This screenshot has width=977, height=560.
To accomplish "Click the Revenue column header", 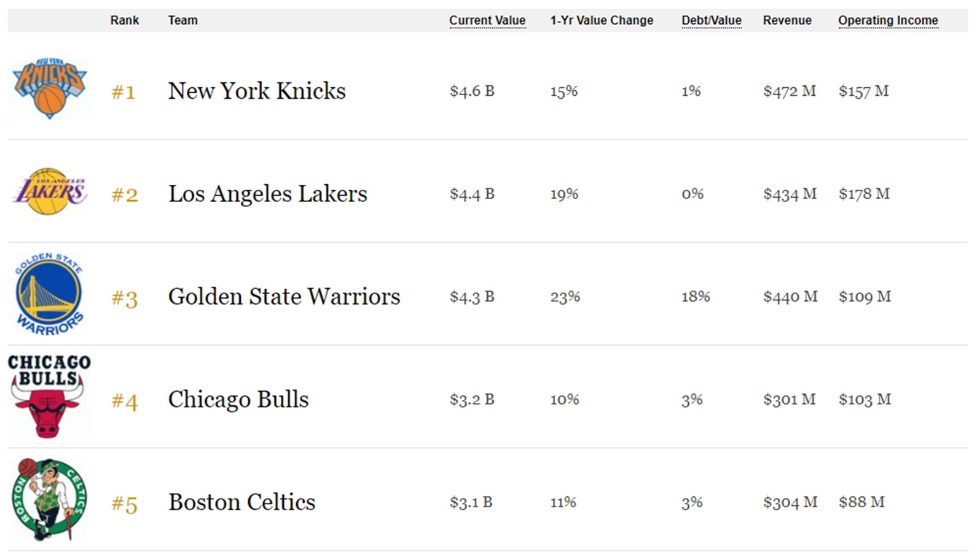I will [x=787, y=20].
